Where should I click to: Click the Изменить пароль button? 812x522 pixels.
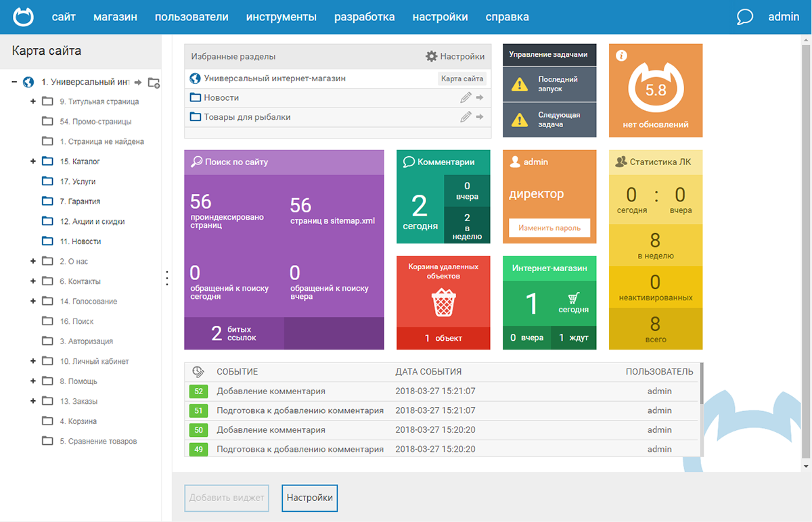549,228
